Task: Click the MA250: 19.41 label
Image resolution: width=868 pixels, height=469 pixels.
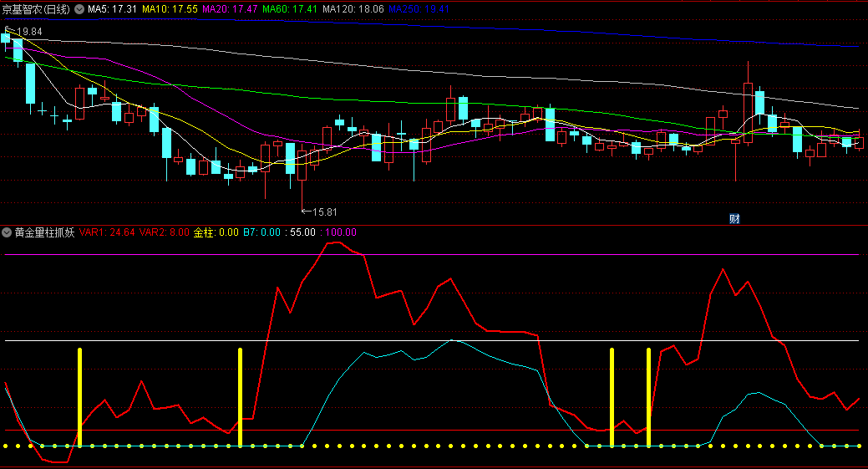Action: click(x=419, y=9)
